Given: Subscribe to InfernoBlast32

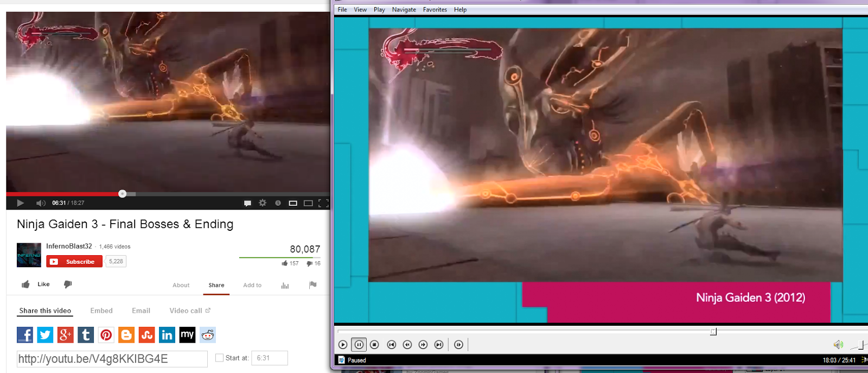Looking at the screenshot, I should point(74,262).
